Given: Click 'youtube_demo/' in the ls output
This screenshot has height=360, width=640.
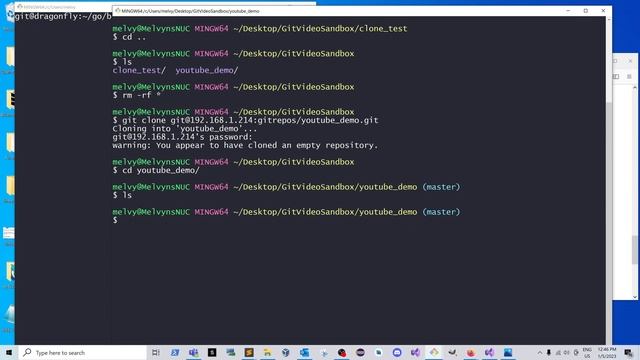Looking at the screenshot, I should coord(207,70).
